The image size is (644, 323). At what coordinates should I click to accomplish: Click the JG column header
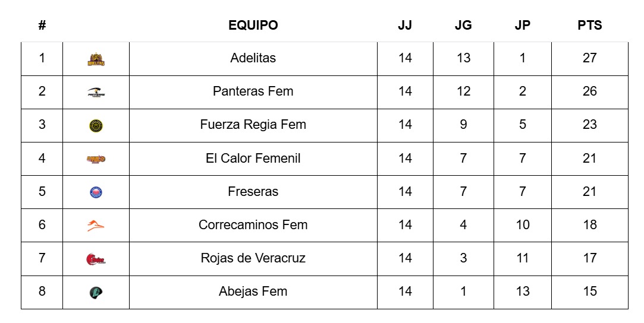tap(463, 26)
